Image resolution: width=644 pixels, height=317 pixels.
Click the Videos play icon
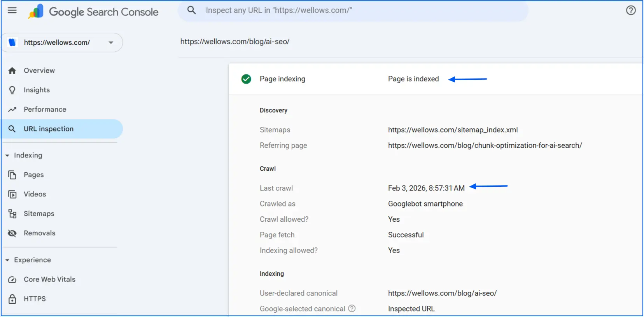pos(12,194)
